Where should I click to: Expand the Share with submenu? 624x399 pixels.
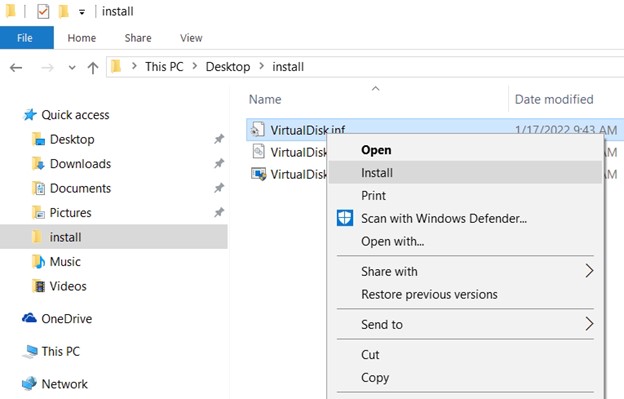[465, 271]
